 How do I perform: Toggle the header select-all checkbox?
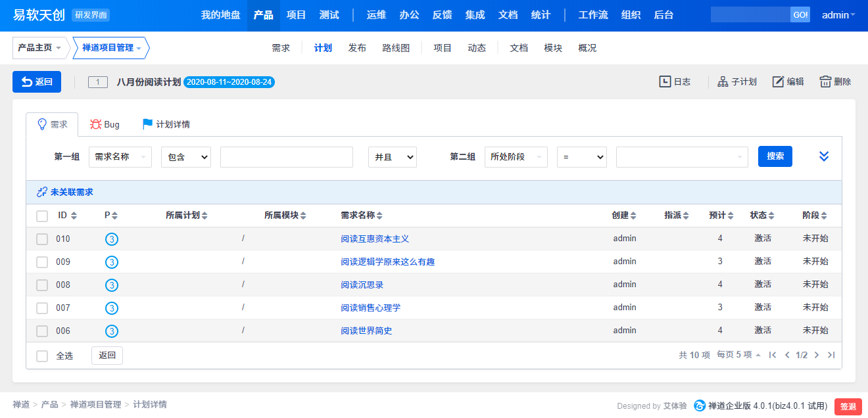tap(42, 216)
